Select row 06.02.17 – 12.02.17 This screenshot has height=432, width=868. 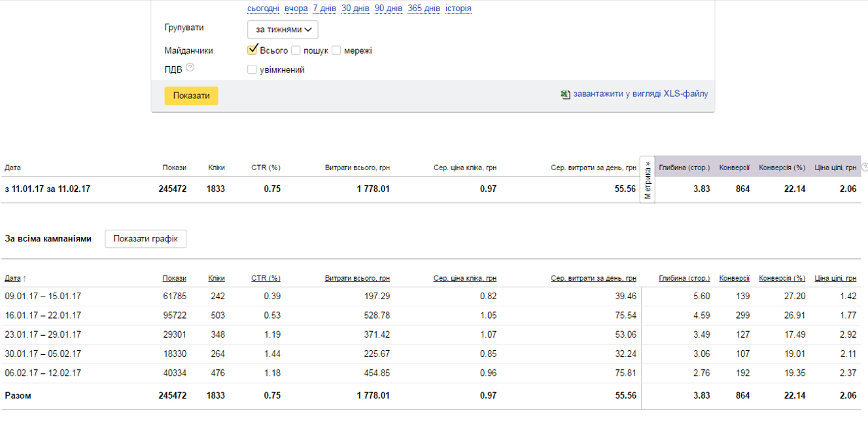coord(431,373)
